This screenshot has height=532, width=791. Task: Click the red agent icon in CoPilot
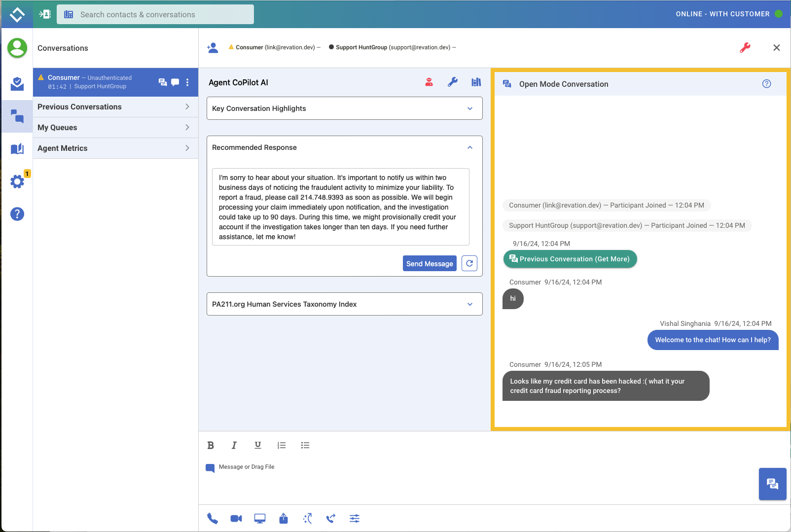coord(429,82)
